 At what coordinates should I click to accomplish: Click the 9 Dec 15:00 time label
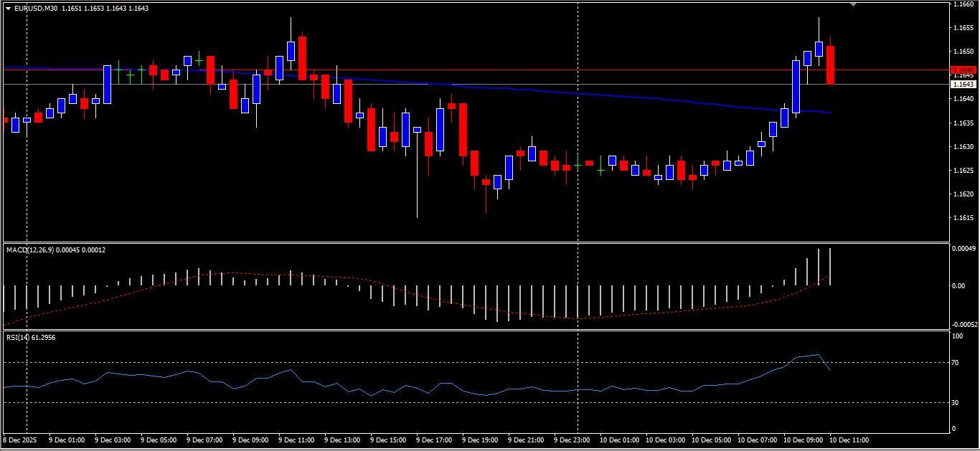(388, 440)
